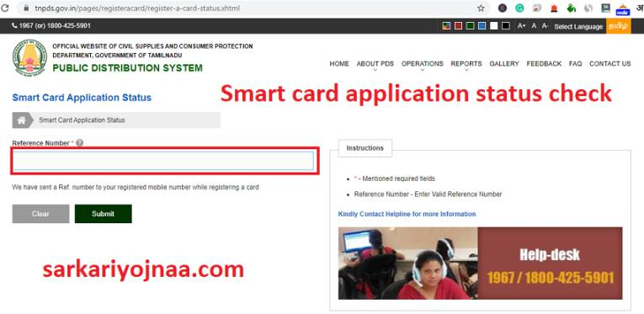This screenshot has width=644, height=314.
Task: Click the Help-desk banner image
Action: point(480,263)
